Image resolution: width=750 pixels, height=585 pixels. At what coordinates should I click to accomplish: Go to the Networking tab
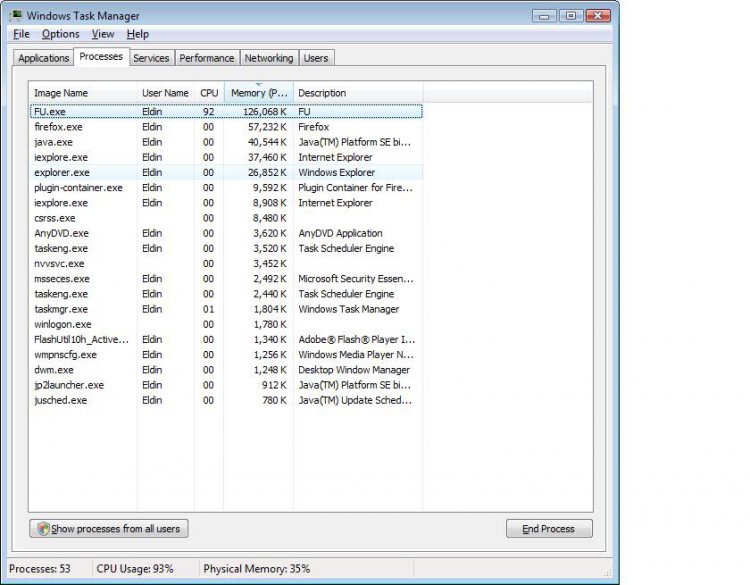[x=269, y=58]
